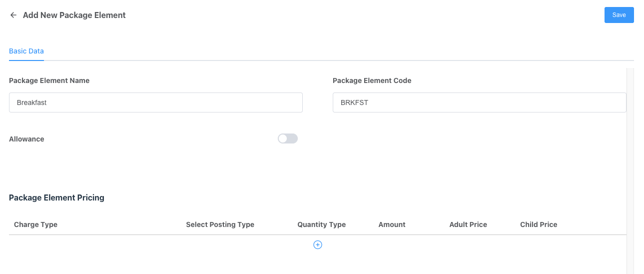
Task: Click the Package Element Name label
Action: (49, 80)
